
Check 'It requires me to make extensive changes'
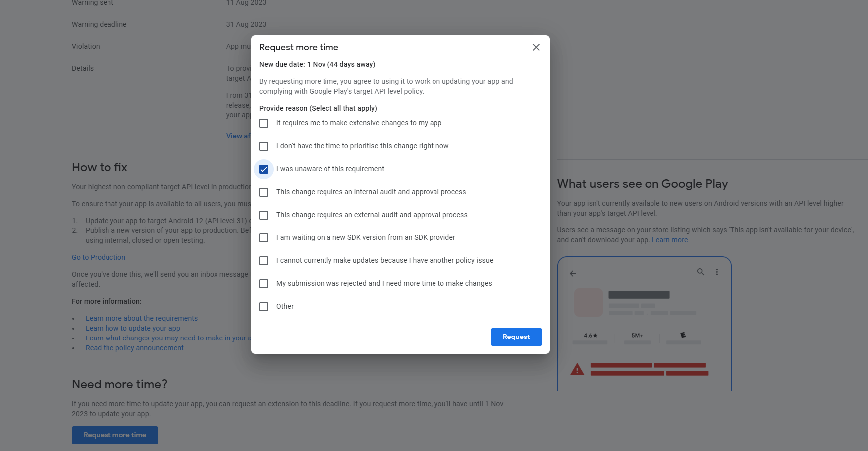click(x=264, y=123)
